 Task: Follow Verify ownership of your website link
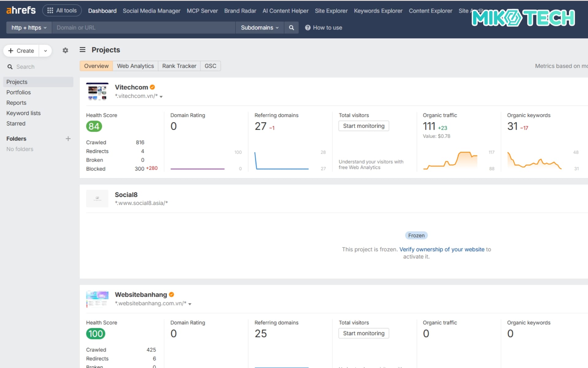click(442, 249)
